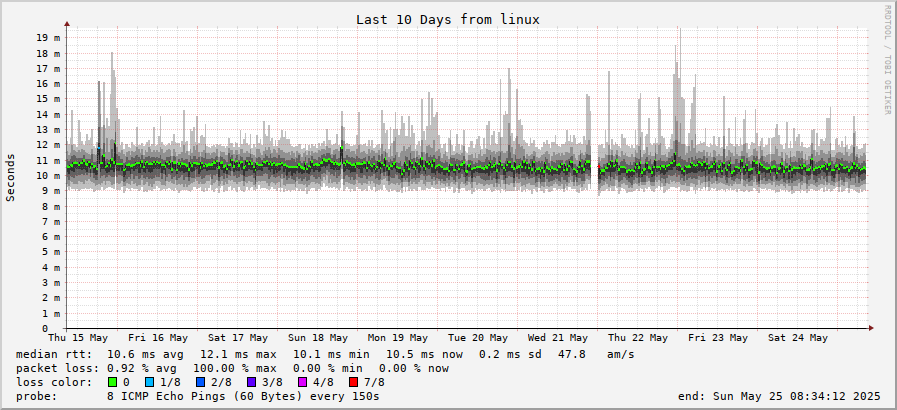
Task: Click the 'Thu 15 May' x-axis label
Action: (78, 338)
